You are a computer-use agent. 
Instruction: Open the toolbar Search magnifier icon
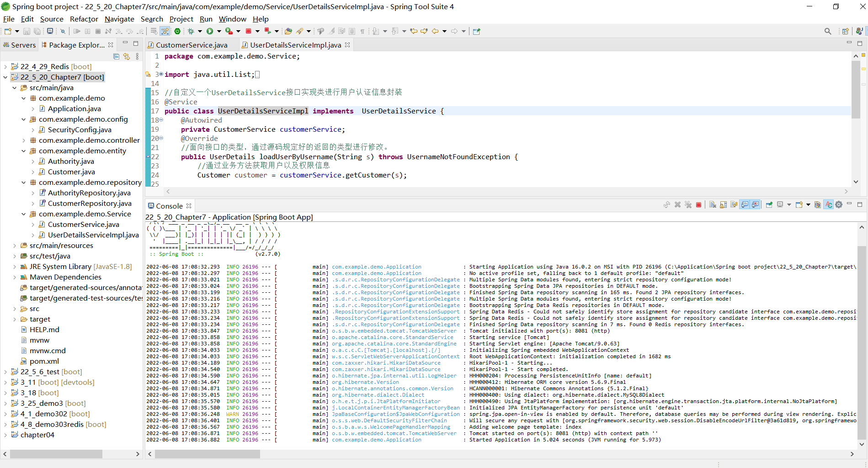[x=828, y=31]
